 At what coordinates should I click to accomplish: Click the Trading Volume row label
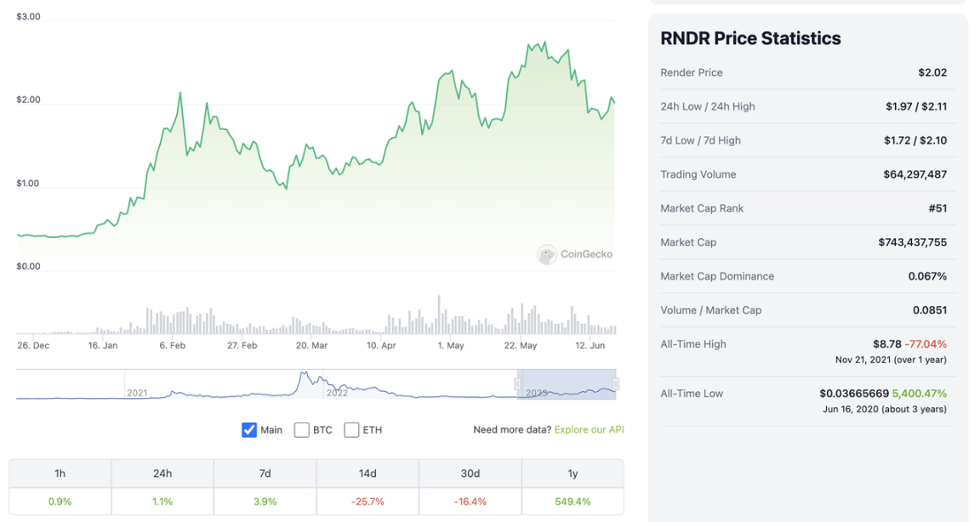tap(698, 174)
